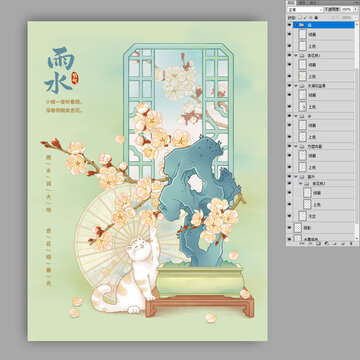This screenshot has width=360, height=360.
Task: Select the 阴影 layer name
Action: coord(307,228)
